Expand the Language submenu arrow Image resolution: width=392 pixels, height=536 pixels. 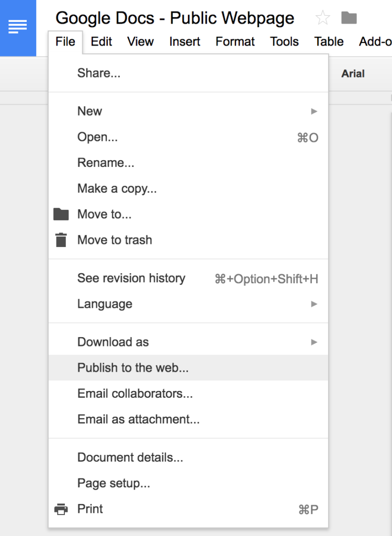(314, 304)
